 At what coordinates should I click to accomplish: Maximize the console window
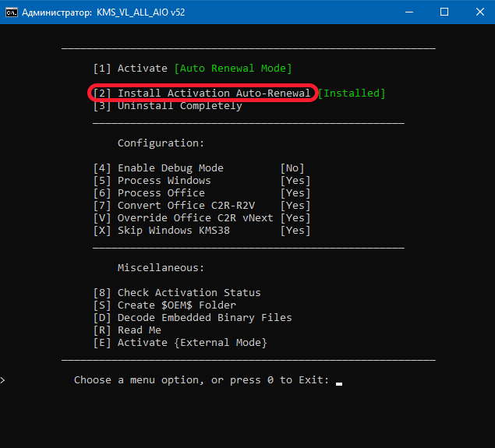click(444, 12)
